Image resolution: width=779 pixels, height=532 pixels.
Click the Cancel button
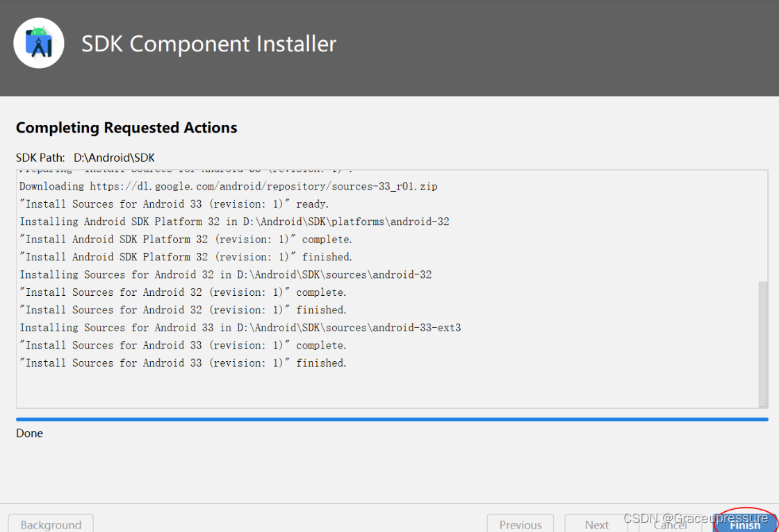[671, 524]
